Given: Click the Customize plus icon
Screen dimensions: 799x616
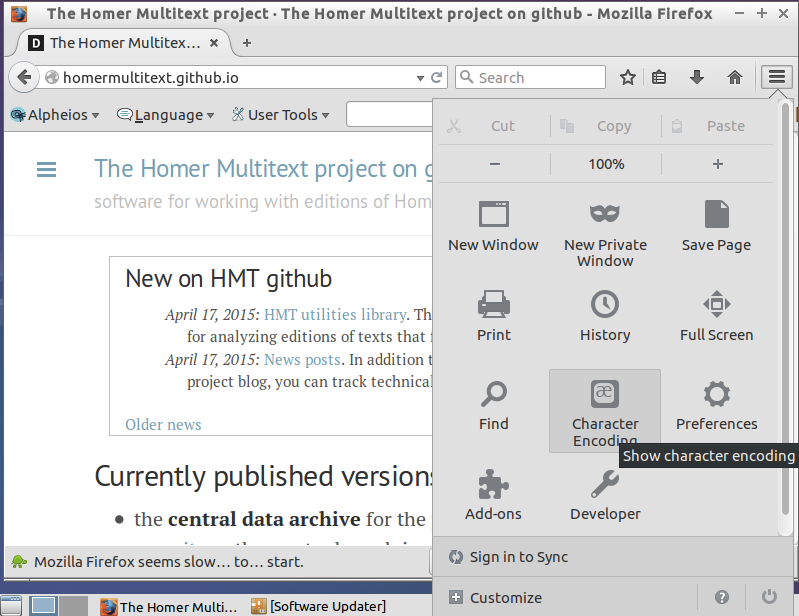Looking at the screenshot, I should point(456,597).
